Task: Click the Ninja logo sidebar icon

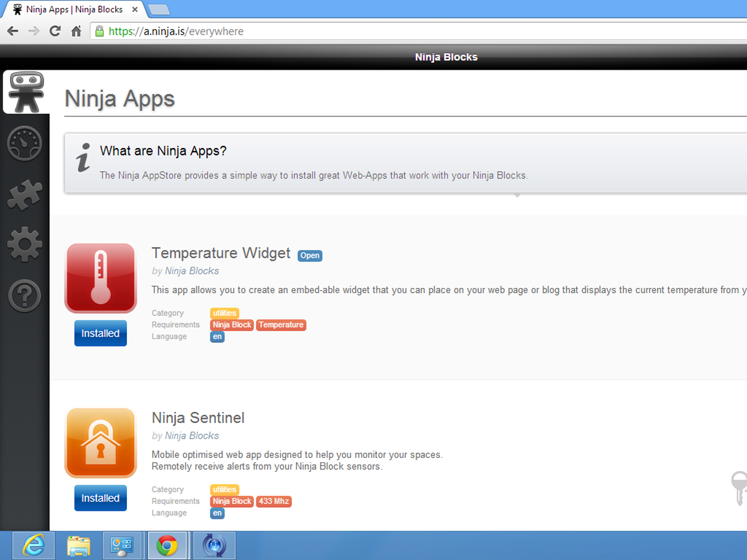Action: click(26, 92)
